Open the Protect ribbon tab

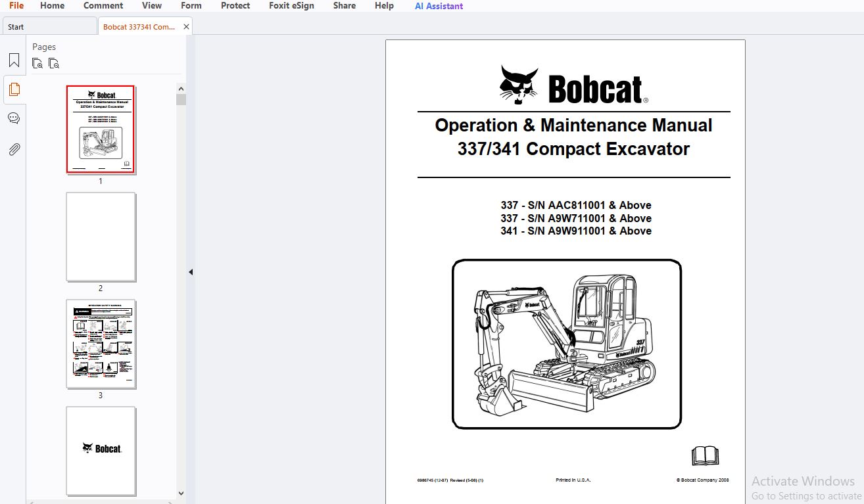[235, 6]
